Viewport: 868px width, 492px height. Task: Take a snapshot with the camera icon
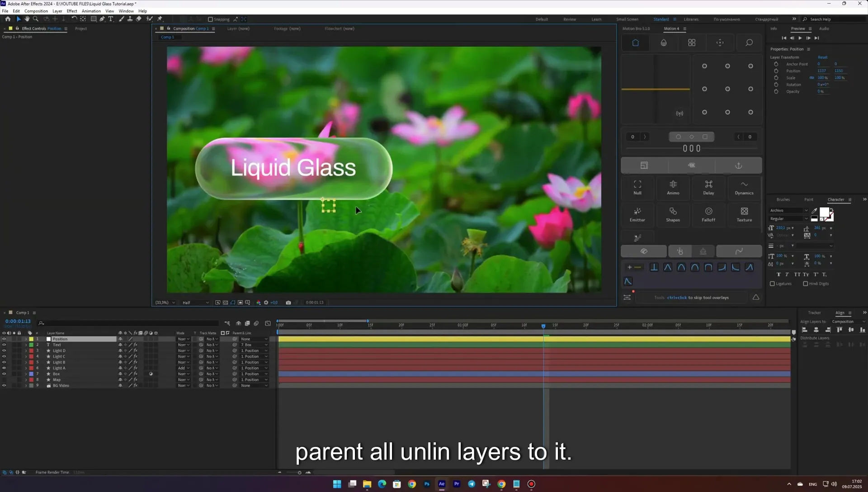tap(288, 303)
